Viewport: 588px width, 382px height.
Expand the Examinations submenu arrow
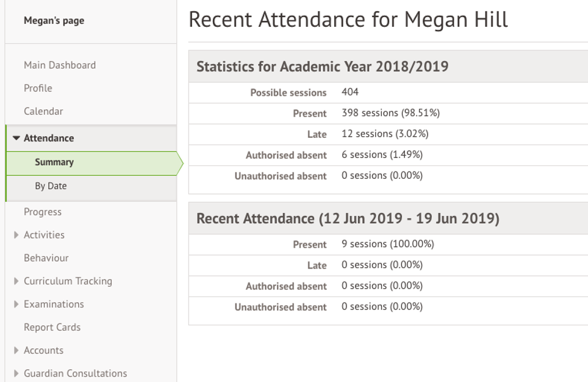16,305
